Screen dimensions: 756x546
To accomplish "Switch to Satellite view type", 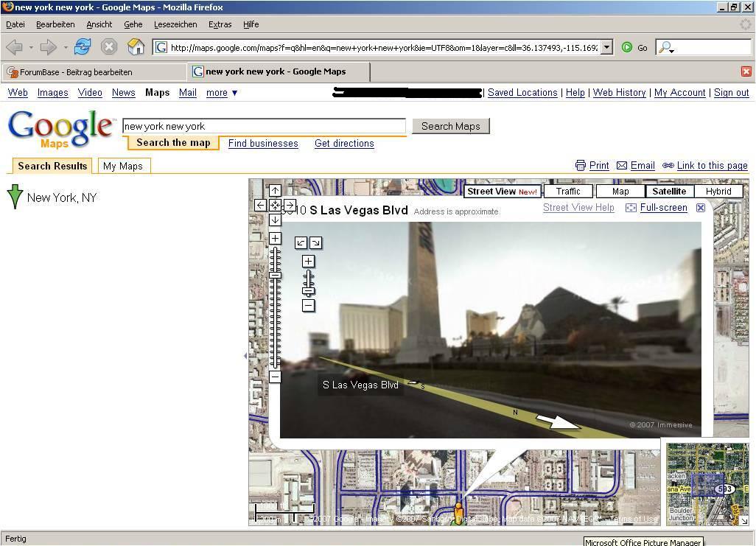I will 669,192.
